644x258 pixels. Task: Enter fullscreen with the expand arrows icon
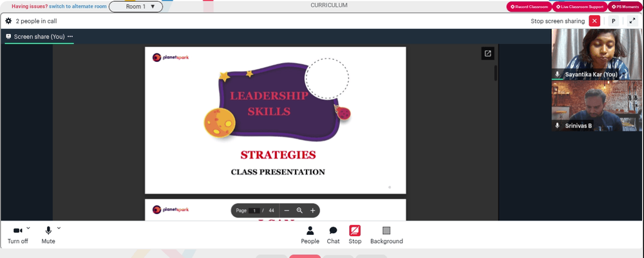(x=632, y=21)
